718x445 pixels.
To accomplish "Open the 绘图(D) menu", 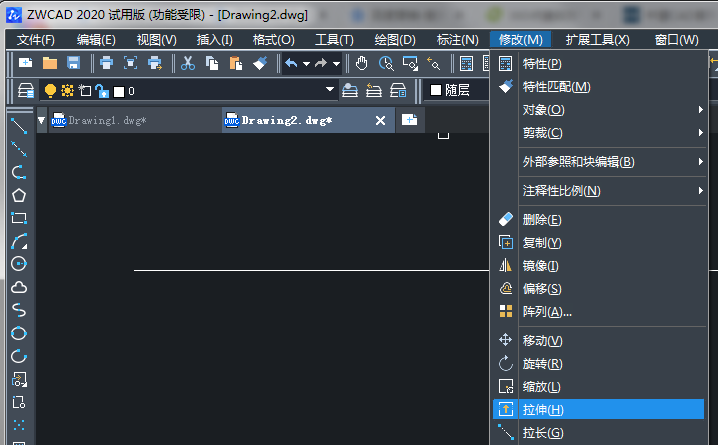I will pos(394,39).
